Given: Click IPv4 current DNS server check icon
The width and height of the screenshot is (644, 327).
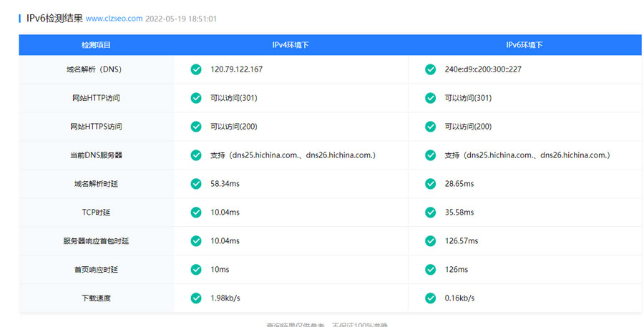Looking at the screenshot, I should tap(196, 155).
